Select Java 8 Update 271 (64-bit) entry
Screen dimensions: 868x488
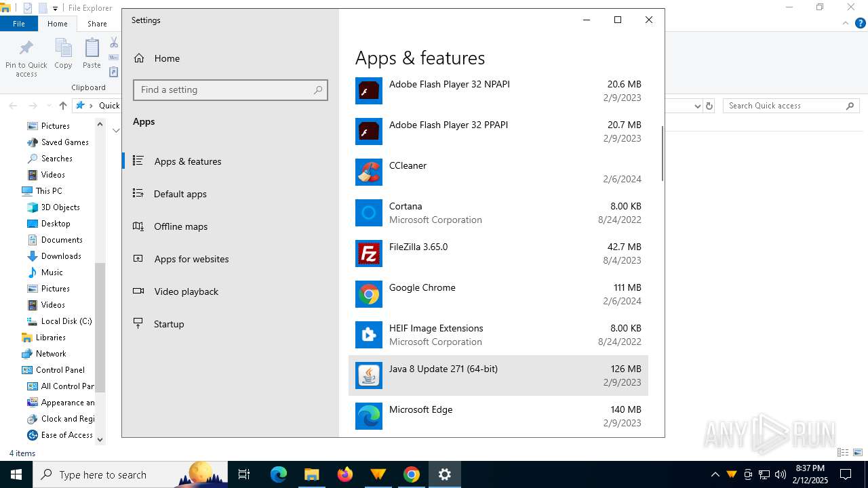click(498, 375)
